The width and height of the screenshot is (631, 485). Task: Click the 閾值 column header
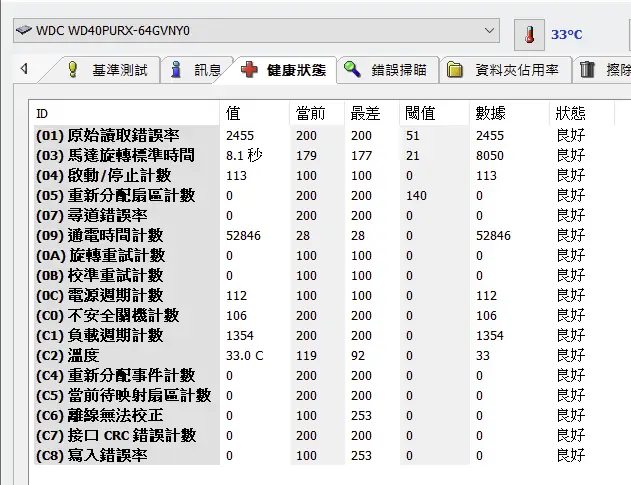(x=420, y=113)
